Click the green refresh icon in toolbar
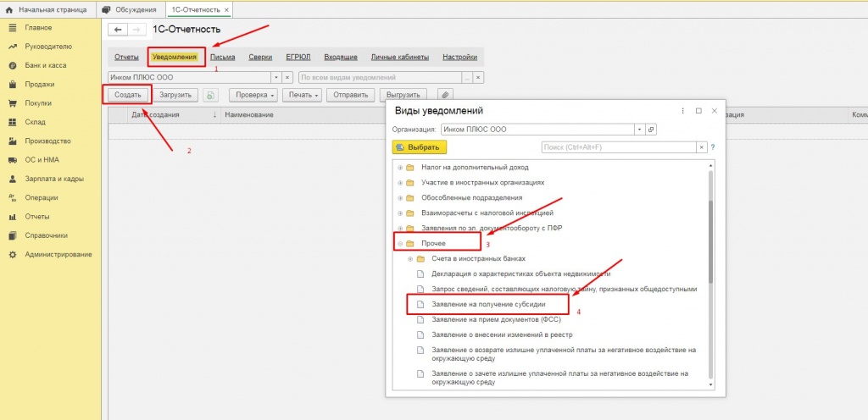The image size is (868, 420). pyautogui.click(x=210, y=95)
